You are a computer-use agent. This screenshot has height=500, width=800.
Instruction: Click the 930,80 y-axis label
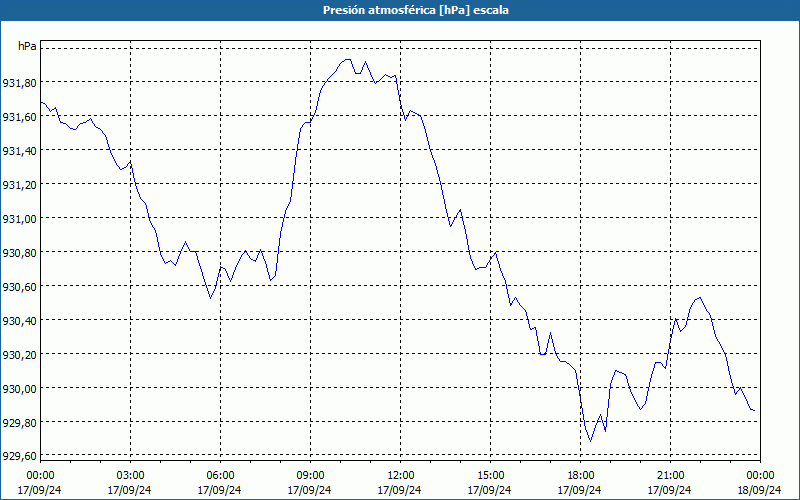click(x=19, y=253)
